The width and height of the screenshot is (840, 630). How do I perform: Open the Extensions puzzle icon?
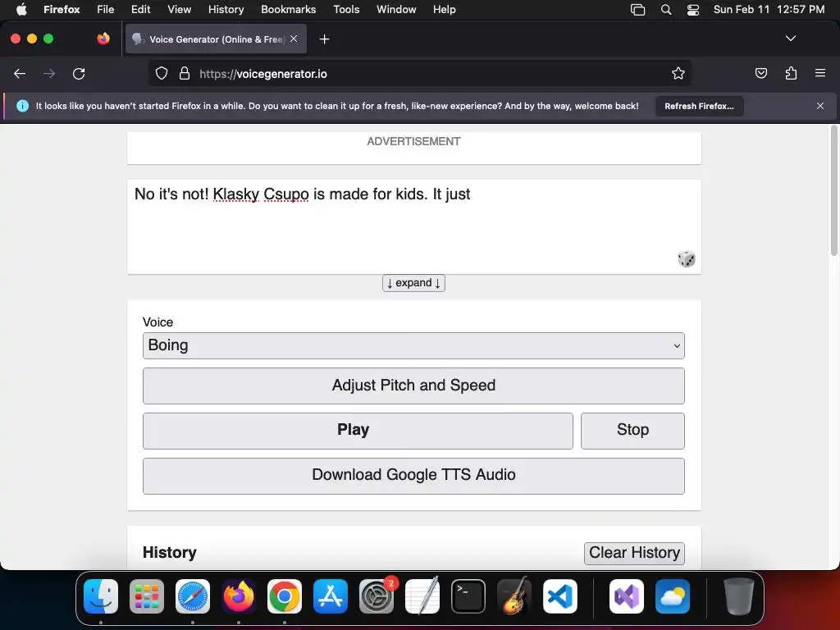click(x=791, y=73)
